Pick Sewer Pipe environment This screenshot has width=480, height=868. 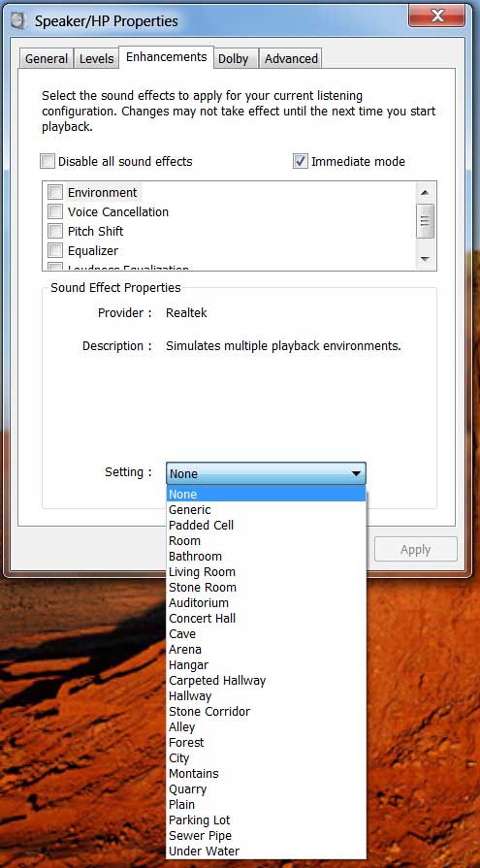coord(267,835)
